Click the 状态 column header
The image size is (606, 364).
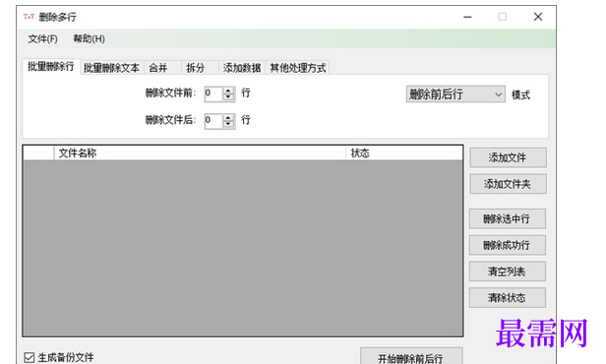tap(404, 153)
